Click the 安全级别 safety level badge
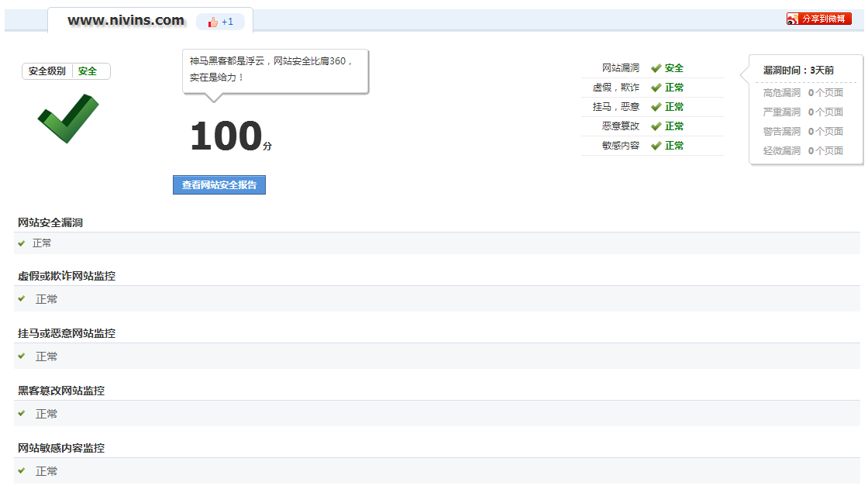The image size is (868, 489). [66, 71]
